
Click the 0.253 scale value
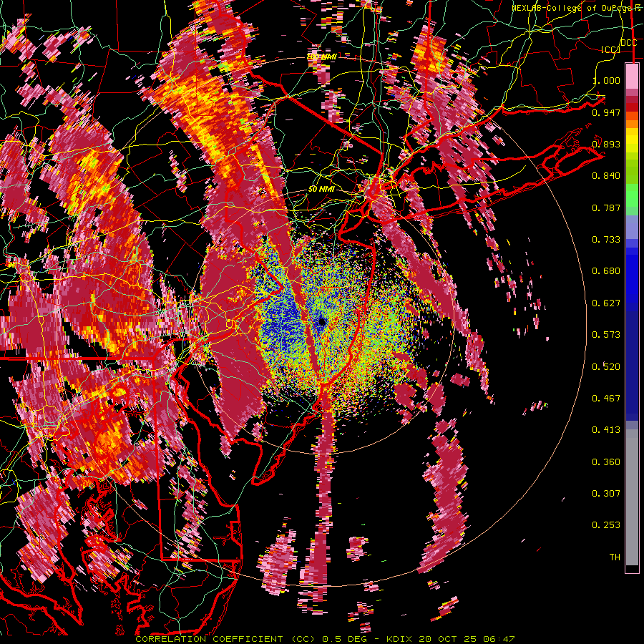[606, 525]
